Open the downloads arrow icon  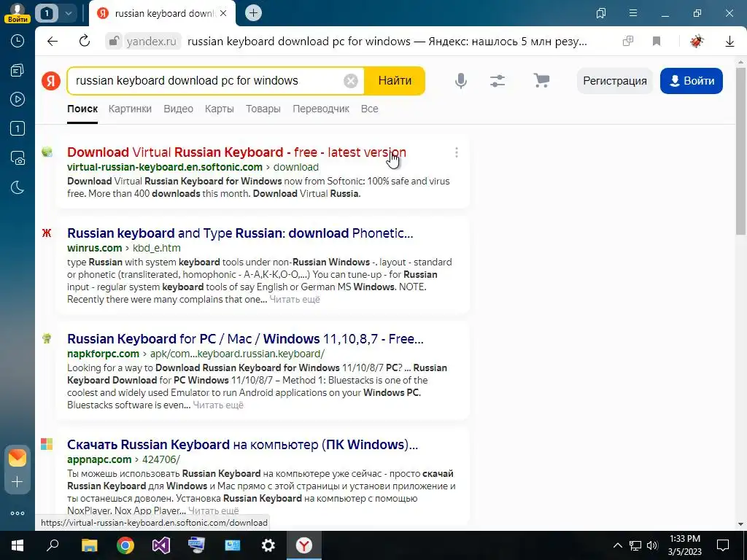pyautogui.click(x=729, y=42)
